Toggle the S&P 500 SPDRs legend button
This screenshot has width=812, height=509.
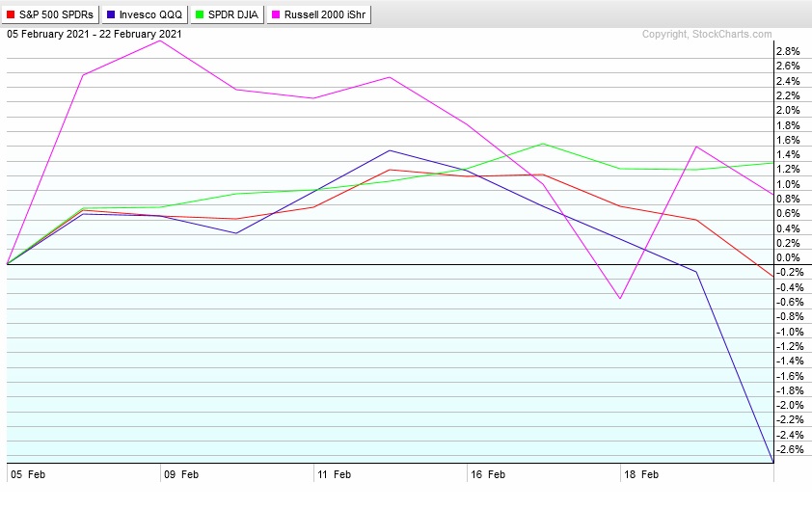[x=50, y=14]
